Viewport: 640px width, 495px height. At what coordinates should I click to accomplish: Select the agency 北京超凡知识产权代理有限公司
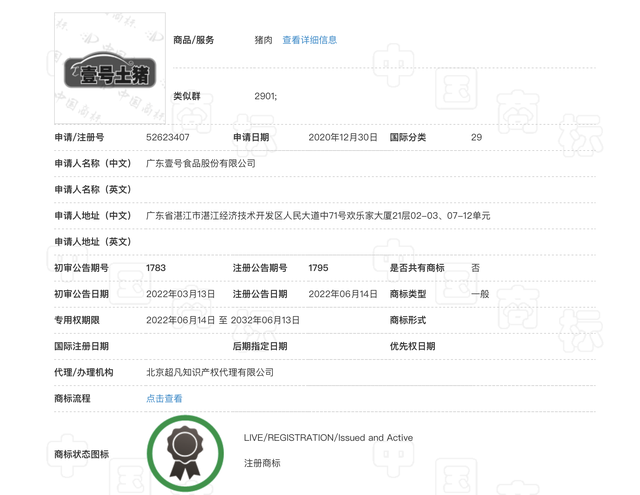point(210,373)
